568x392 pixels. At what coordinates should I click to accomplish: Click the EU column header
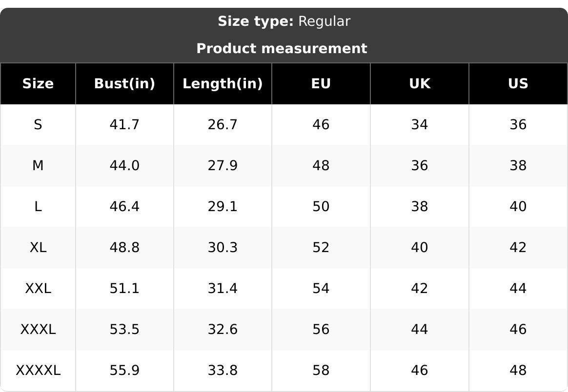click(321, 83)
